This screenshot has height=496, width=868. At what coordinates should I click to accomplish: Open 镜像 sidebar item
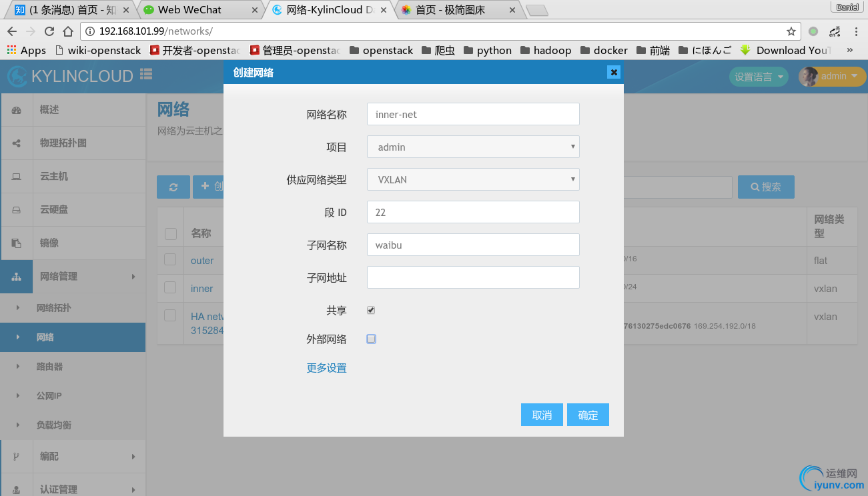(73, 243)
